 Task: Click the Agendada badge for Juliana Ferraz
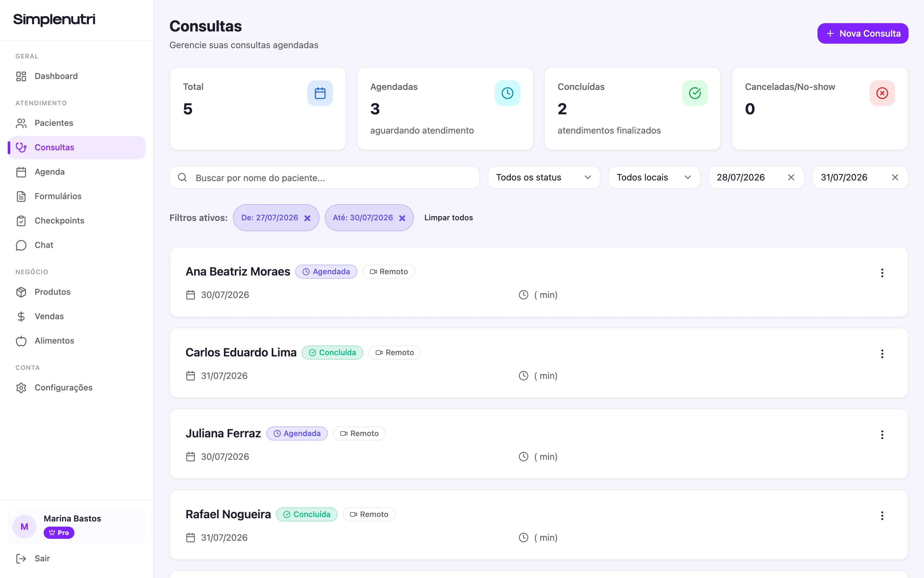[297, 433]
